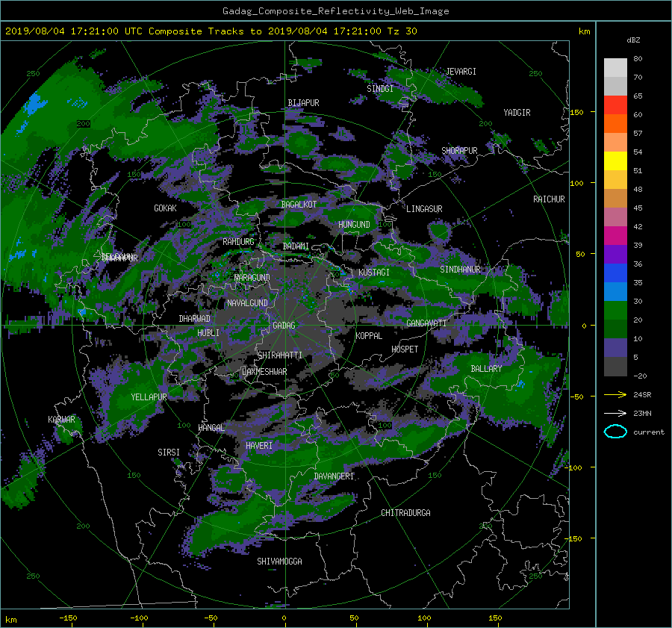
Task: Click the KUSTAGI town label
Action: (x=374, y=273)
